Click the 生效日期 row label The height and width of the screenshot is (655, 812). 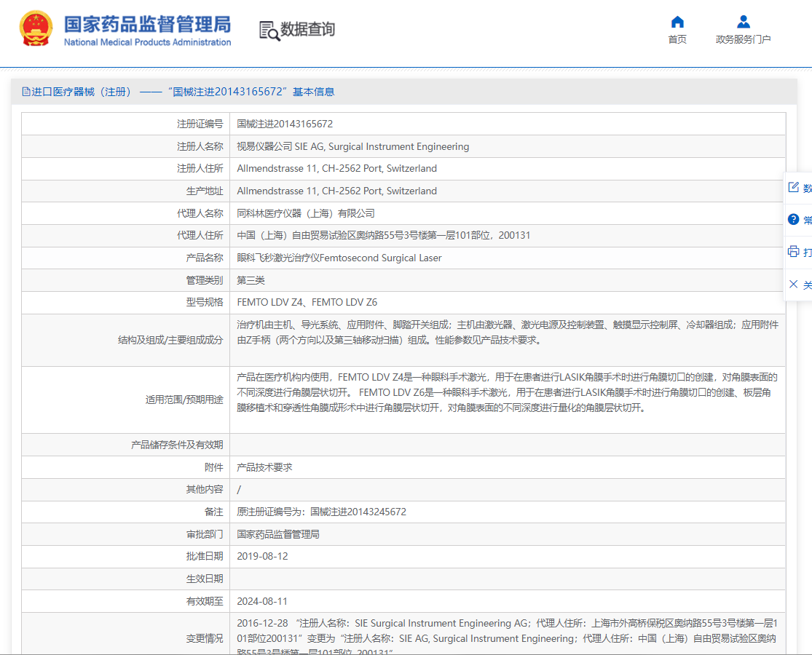[205, 579]
